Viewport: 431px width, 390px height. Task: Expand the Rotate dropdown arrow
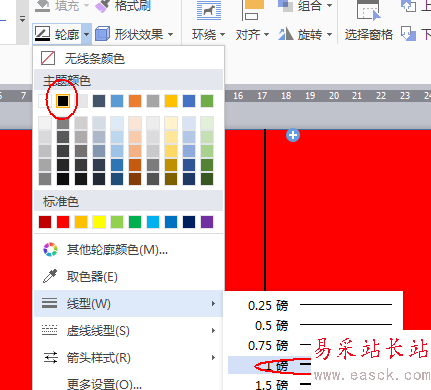[329, 34]
